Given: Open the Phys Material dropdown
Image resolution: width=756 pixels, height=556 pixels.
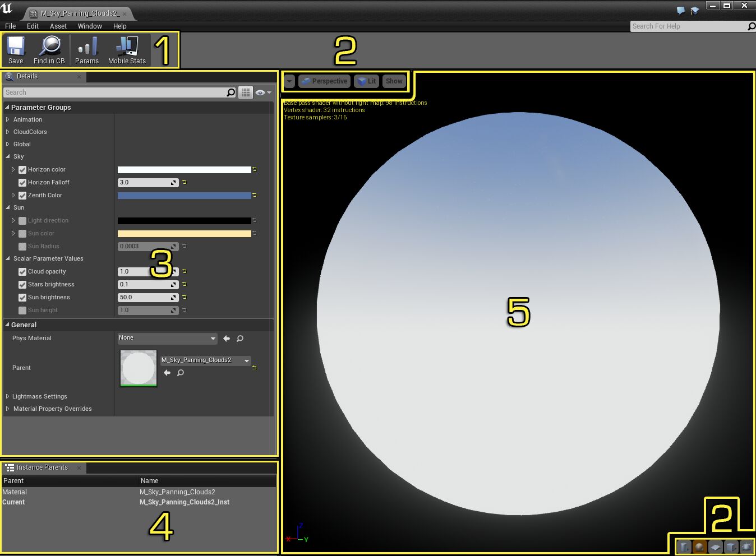Looking at the screenshot, I should coord(166,338).
